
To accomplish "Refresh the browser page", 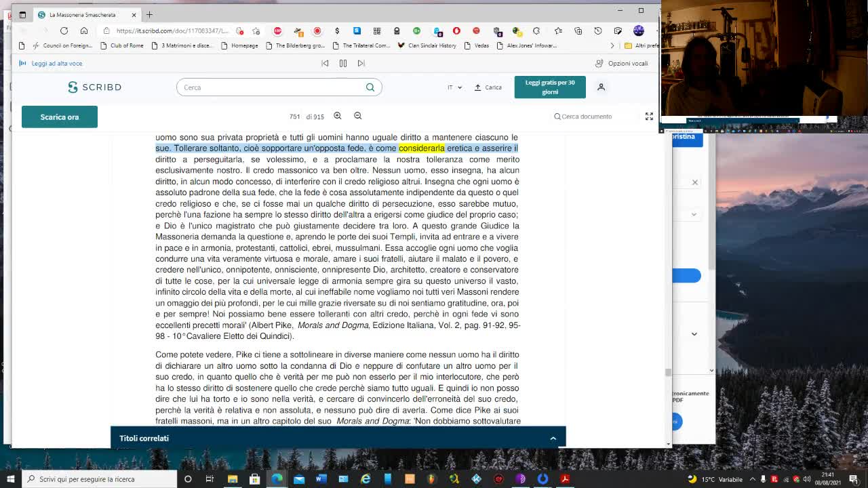I will (64, 30).
